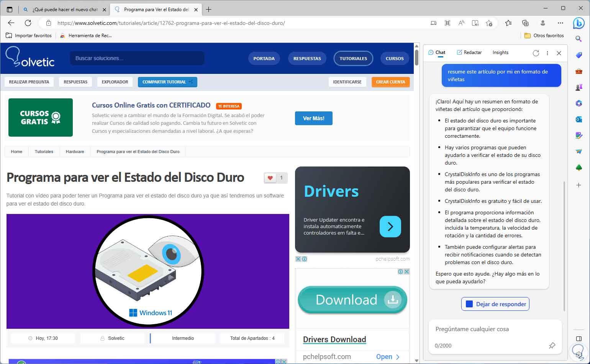
Task: Open the Games chess icon in sidebar
Action: pyautogui.click(x=579, y=87)
